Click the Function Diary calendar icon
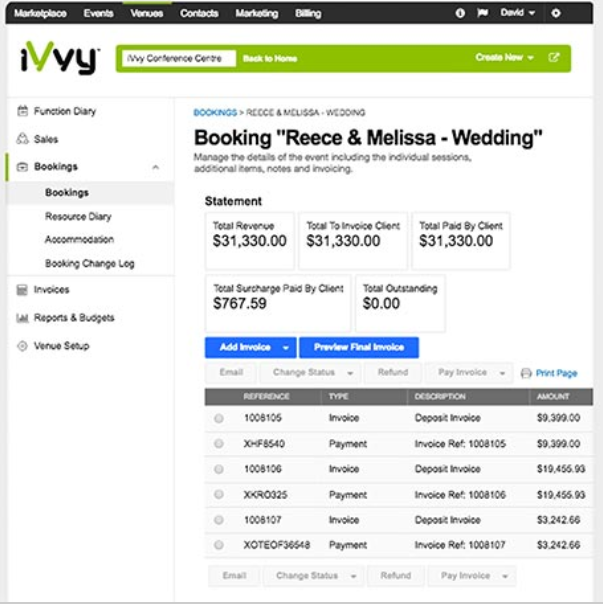Image resolution: width=603 pixels, height=605 pixels. point(22,111)
